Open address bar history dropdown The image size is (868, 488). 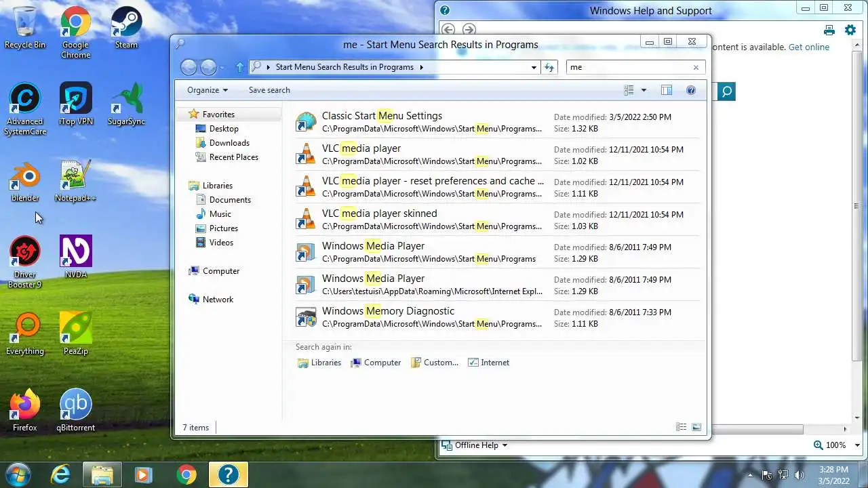pyautogui.click(x=534, y=67)
